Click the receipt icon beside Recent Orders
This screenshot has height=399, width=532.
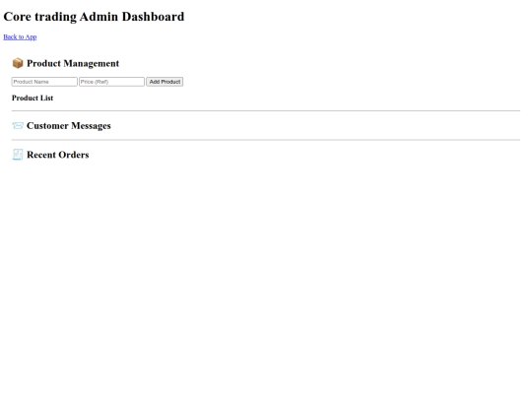tap(18, 155)
